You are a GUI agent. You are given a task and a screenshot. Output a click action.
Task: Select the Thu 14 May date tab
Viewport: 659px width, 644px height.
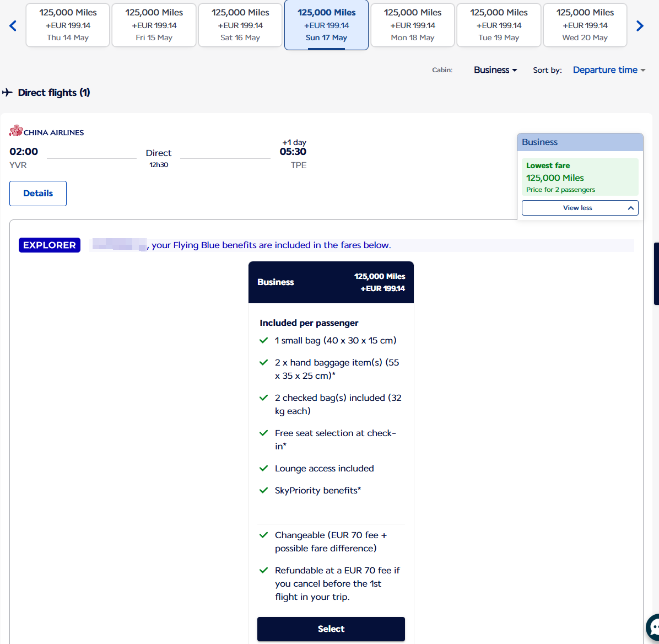(68, 25)
